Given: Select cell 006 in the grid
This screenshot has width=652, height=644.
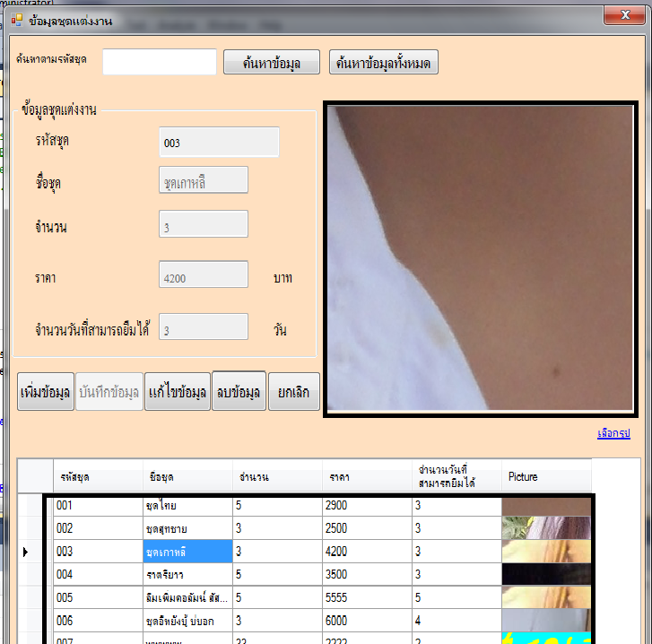Looking at the screenshot, I should 98,621.
